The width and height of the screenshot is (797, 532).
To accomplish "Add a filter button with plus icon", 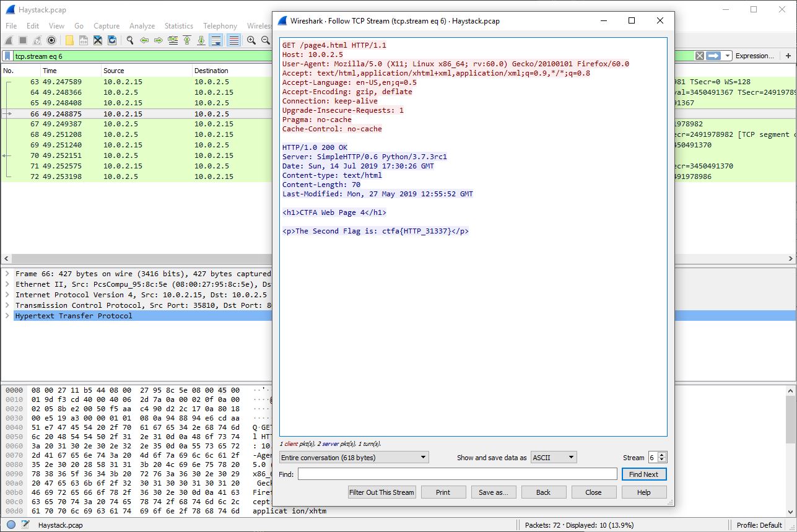I will click(x=788, y=56).
